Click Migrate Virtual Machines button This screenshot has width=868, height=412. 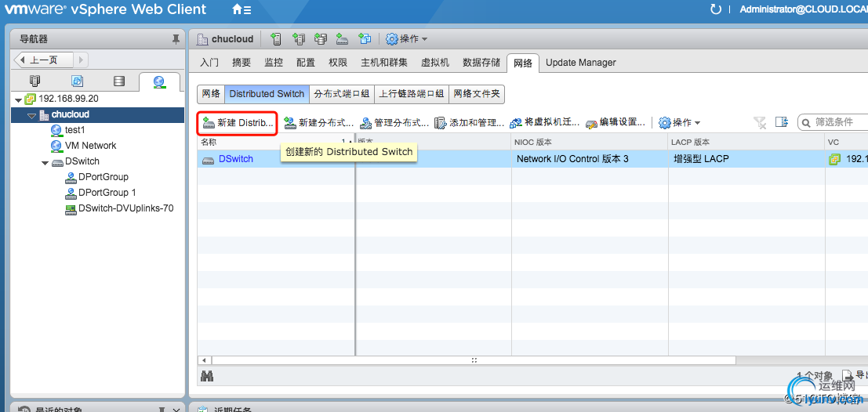pyautogui.click(x=545, y=122)
